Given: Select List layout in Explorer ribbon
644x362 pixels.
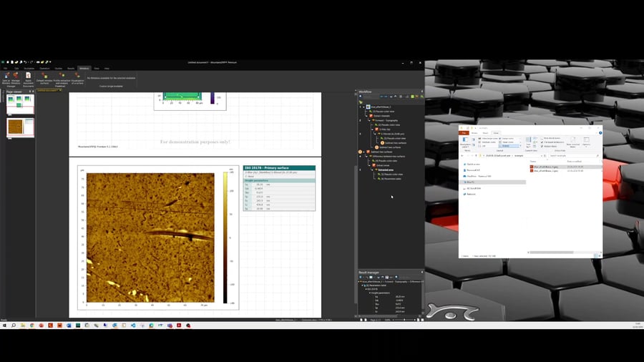Looking at the screenshot, I should coord(482,146).
